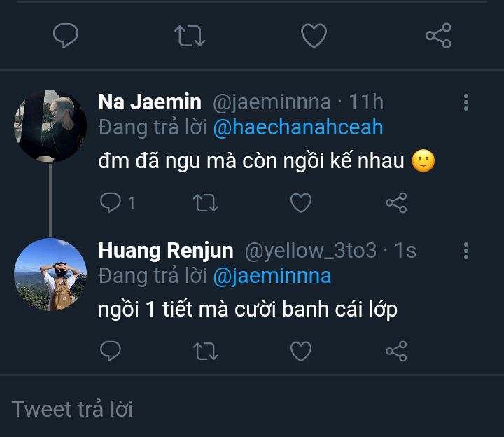This screenshot has width=504, height=437.
Task: Open the @jaeminnna mention link
Action: pyautogui.click(x=272, y=276)
